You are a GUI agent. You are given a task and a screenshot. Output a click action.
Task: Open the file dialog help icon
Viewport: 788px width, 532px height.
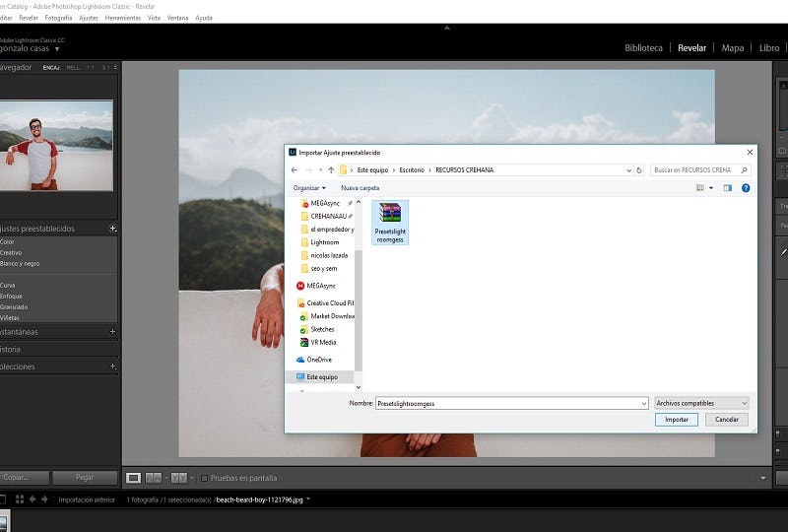(x=746, y=187)
